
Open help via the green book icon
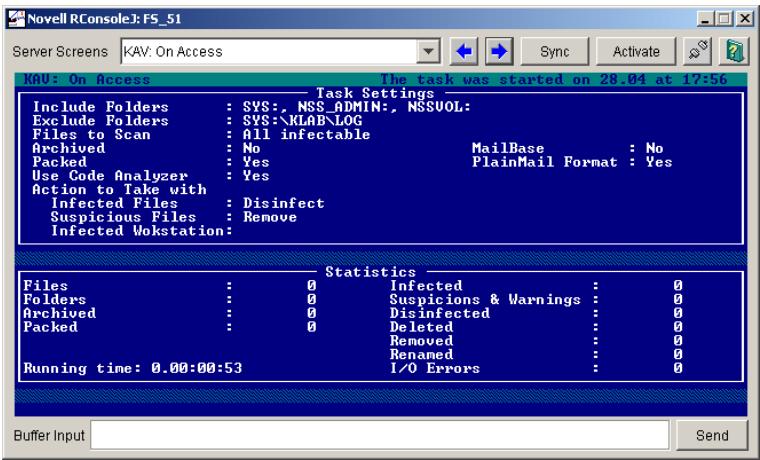[x=734, y=51]
